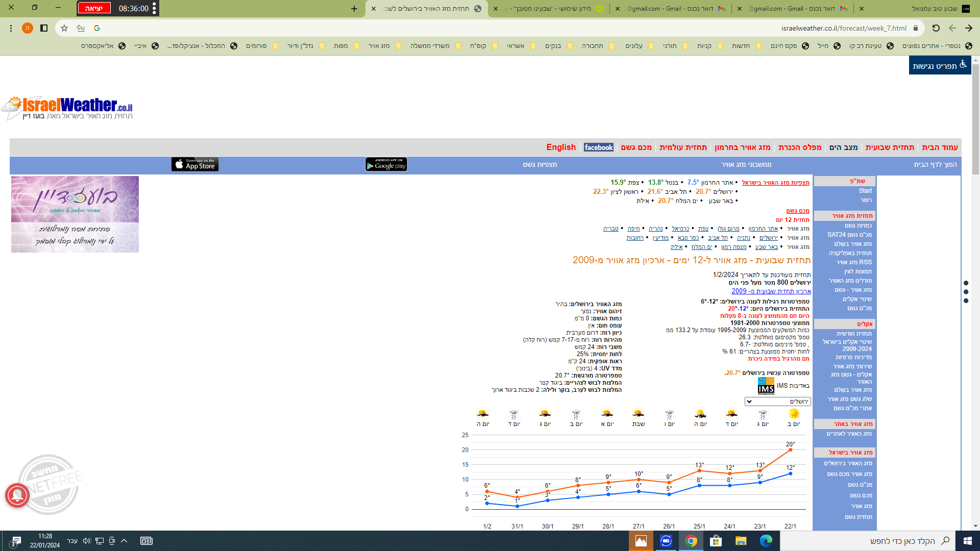Open Chrome side panel icon
The width and height of the screenshot is (980, 551).
click(44, 28)
